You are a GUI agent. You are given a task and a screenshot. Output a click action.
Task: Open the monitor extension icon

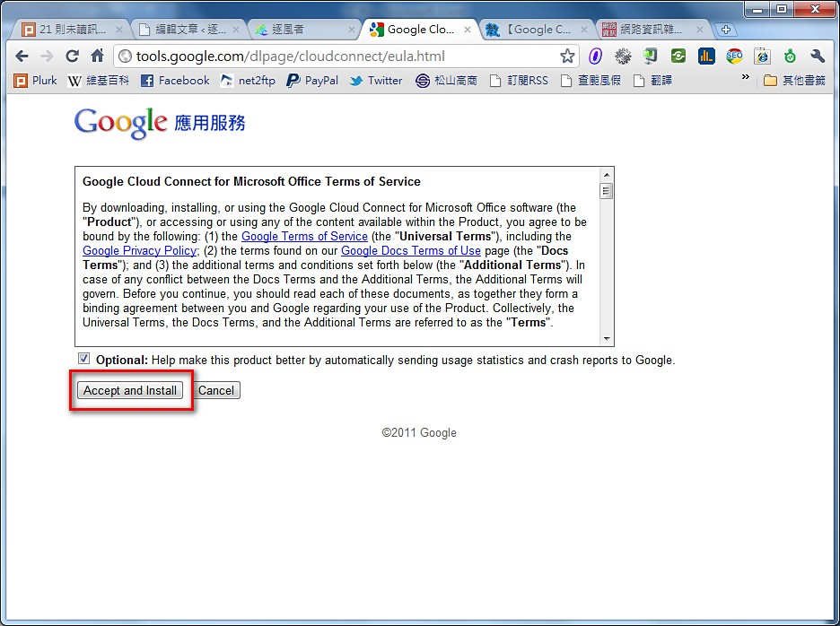pyautogui.click(x=651, y=56)
